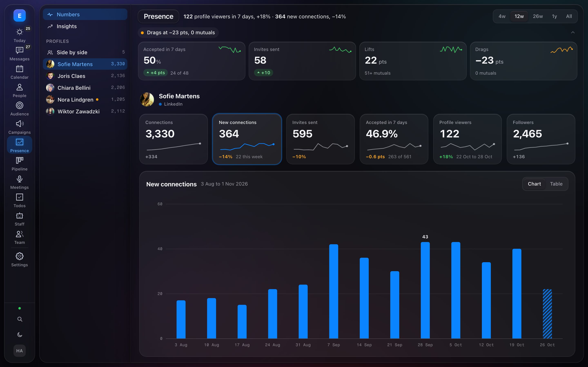Screen dimensions: 588x367
Task: Select the 4w time range
Action: [502, 16]
